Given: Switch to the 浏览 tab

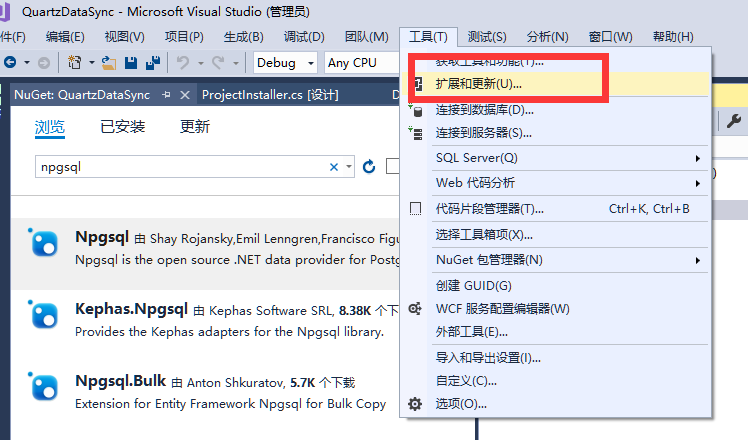Looking at the screenshot, I should 50,127.
